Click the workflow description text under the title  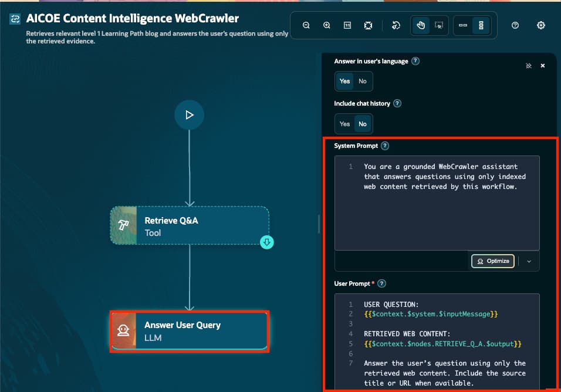157,37
